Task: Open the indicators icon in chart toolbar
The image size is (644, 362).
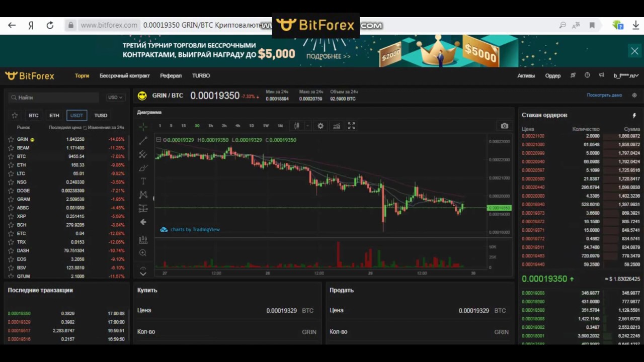Action: pos(336,126)
